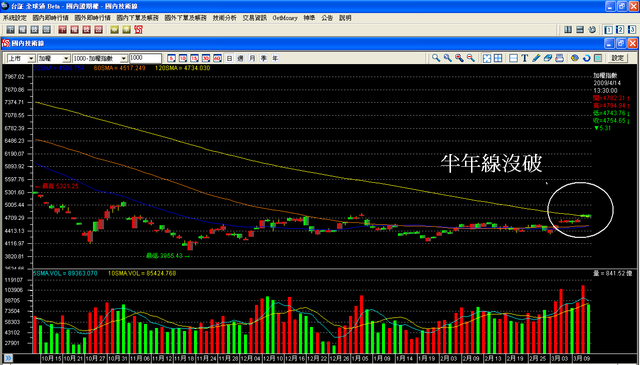Open the 國外下單及帳務 menu
Screen dimensions: 640x365
click(186, 18)
